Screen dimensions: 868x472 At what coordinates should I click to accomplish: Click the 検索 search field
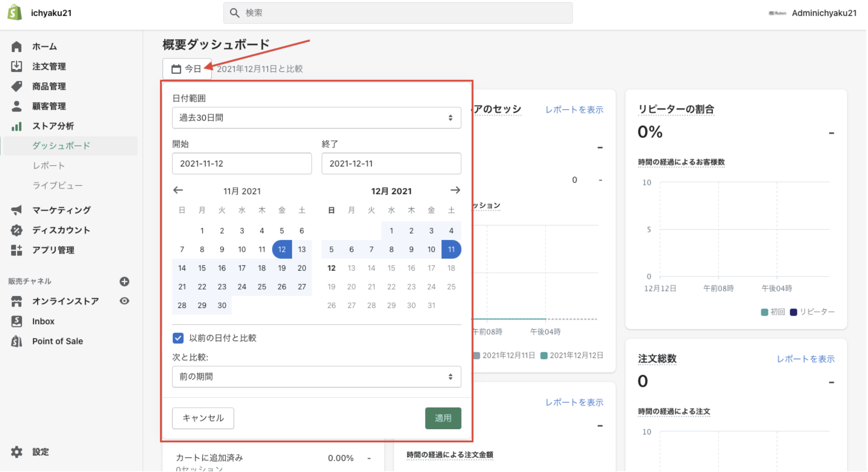tap(398, 13)
